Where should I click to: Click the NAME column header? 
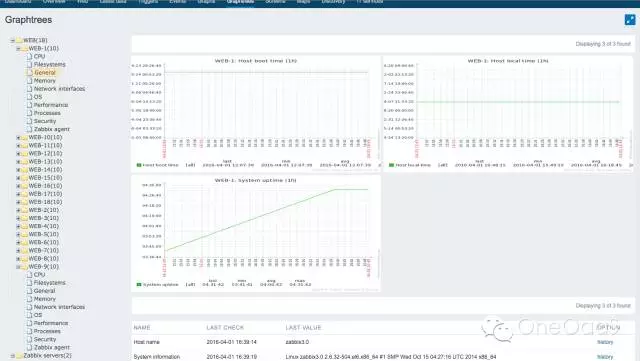tap(142, 328)
